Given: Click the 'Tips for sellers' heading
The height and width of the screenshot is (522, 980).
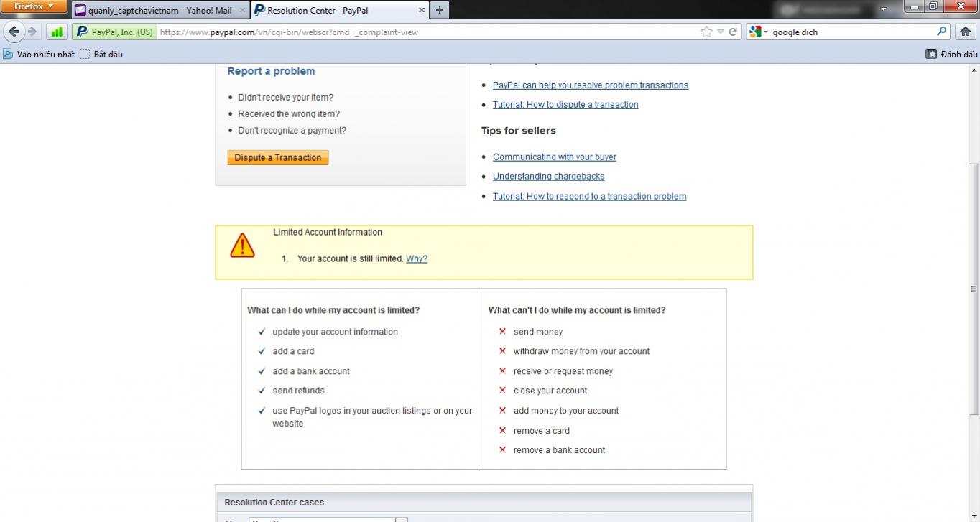Looking at the screenshot, I should click(x=519, y=131).
